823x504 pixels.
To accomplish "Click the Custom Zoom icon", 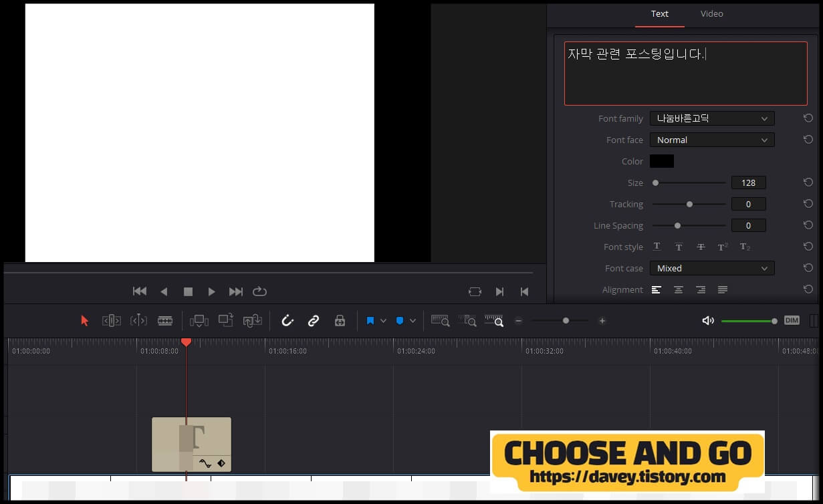I will (494, 321).
